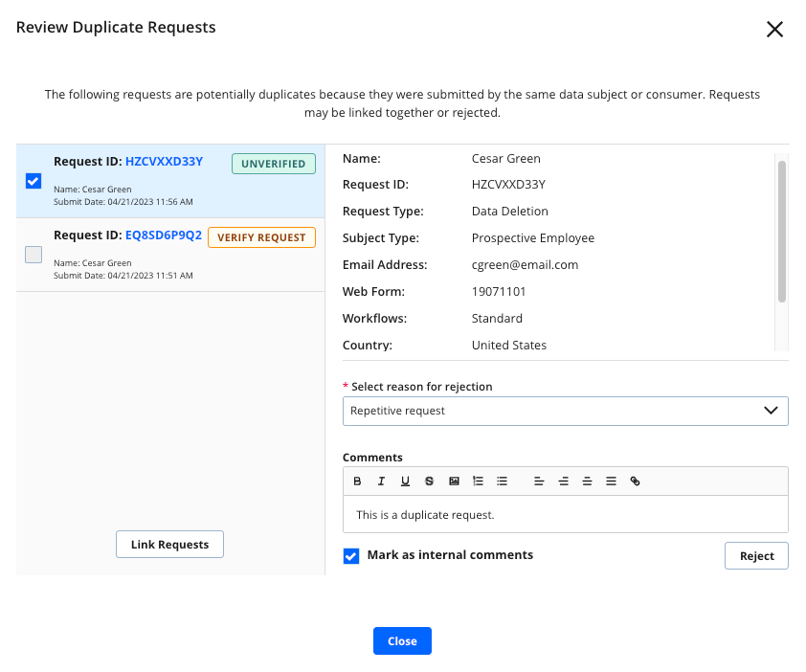
Task: Open the rejection reason dropdown
Action: pyautogui.click(x=565, y=411)
